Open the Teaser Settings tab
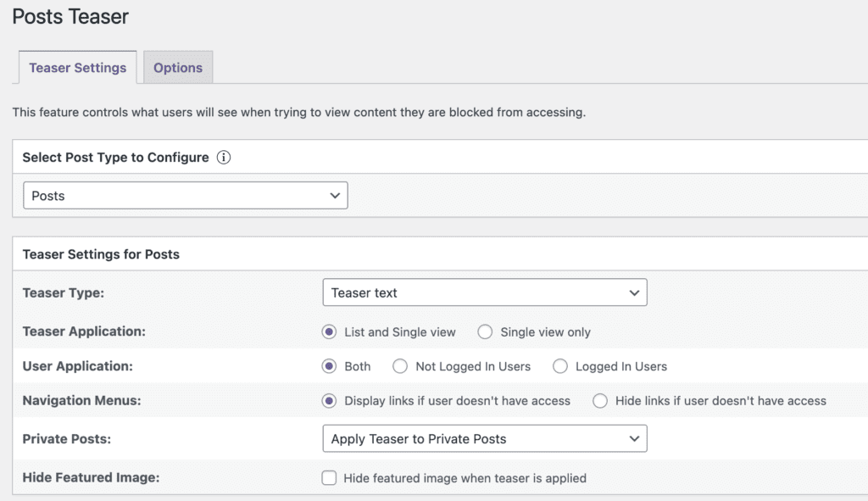Image resolution: width=868 pixels, height=501 pixels. coord(77,68)
